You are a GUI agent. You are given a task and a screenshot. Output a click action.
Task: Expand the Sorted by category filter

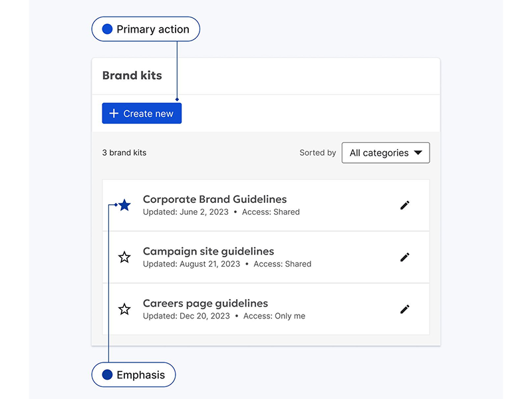[386, 152]
